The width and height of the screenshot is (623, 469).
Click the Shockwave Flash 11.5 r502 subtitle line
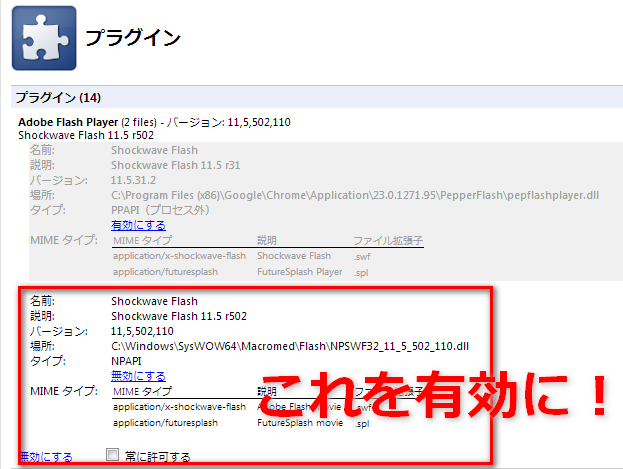coord(86,136)
